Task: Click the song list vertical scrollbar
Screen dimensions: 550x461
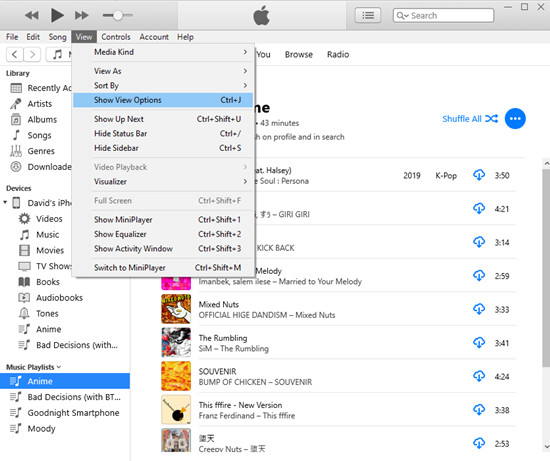Action: pyautogui.click(x=546, y=267)
